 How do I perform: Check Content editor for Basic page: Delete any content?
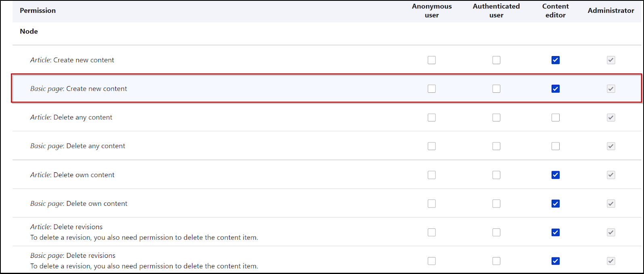click(x=556, y=146)
